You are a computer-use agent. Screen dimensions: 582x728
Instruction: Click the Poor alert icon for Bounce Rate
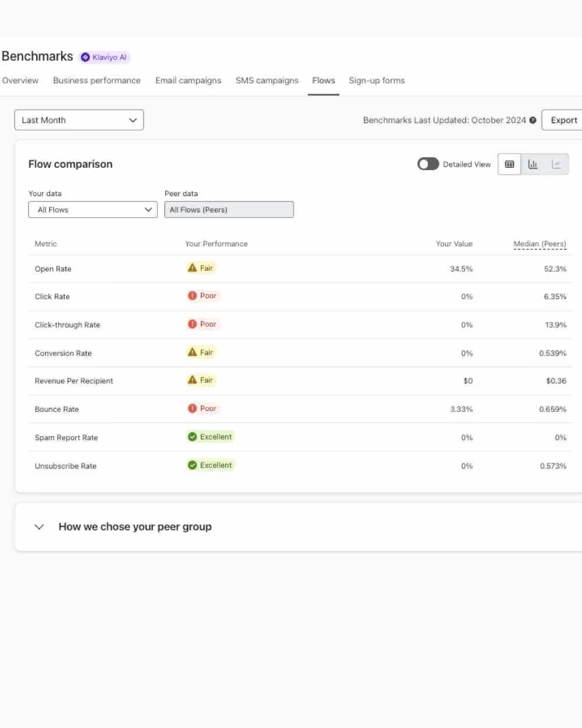pos(192,408)
